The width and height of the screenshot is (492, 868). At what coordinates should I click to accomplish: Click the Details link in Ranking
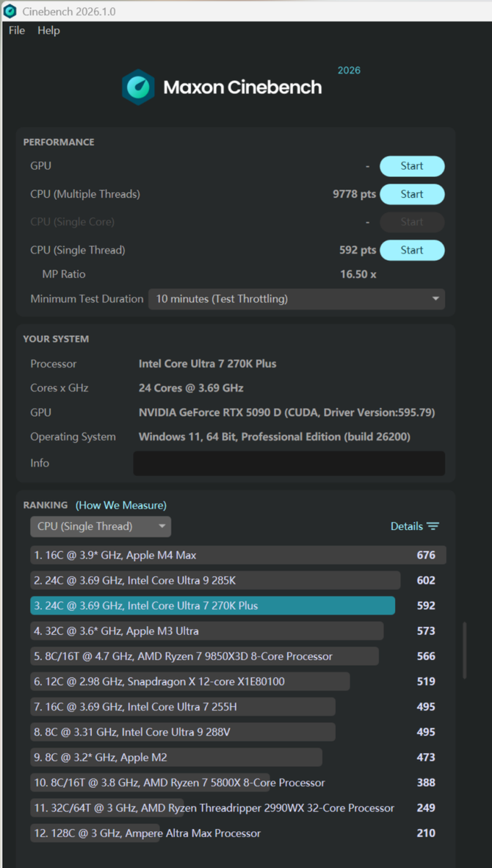click(406, 526)
